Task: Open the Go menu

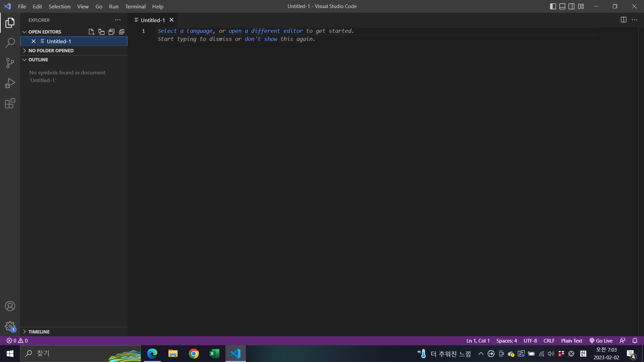Action: pos(99,6)
